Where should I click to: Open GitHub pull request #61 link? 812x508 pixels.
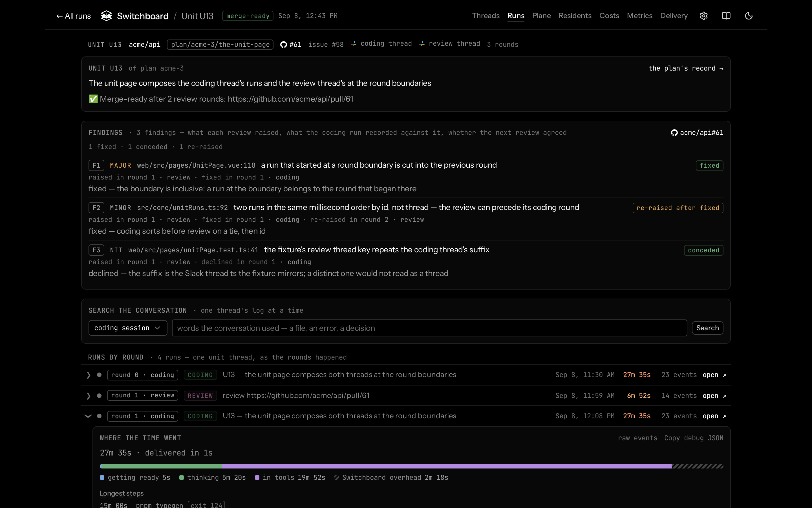291,44
